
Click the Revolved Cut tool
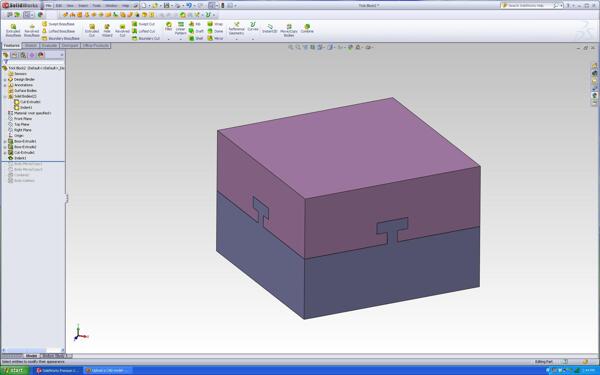click(122, 30)
